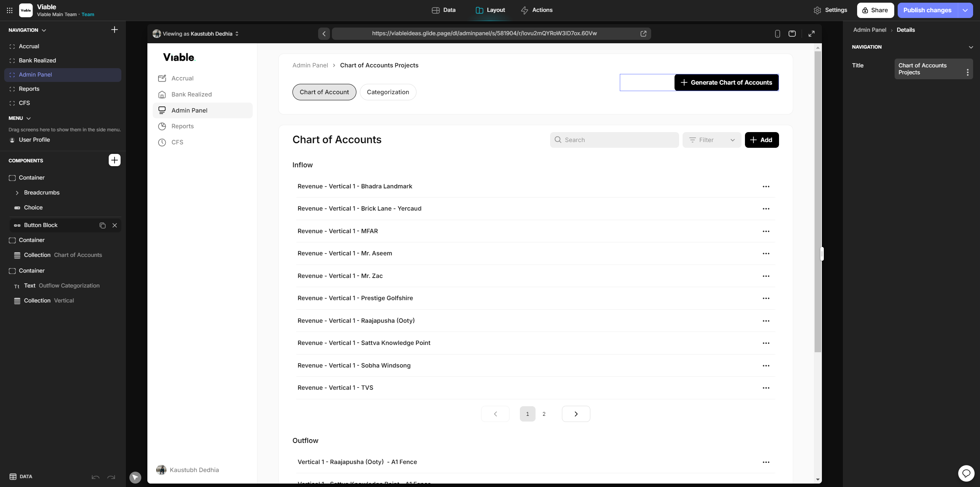This screenshot has width=980, height=487.
Task: Switch preview to phone view
Action: tap(777, 34)
